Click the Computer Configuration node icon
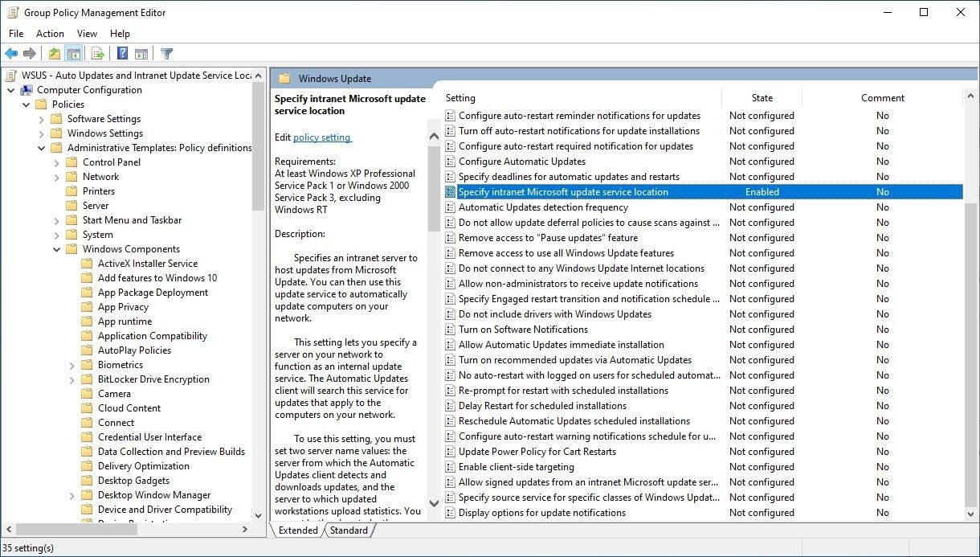This screenshot has width=980, height=557. click(x=27, y=90)
